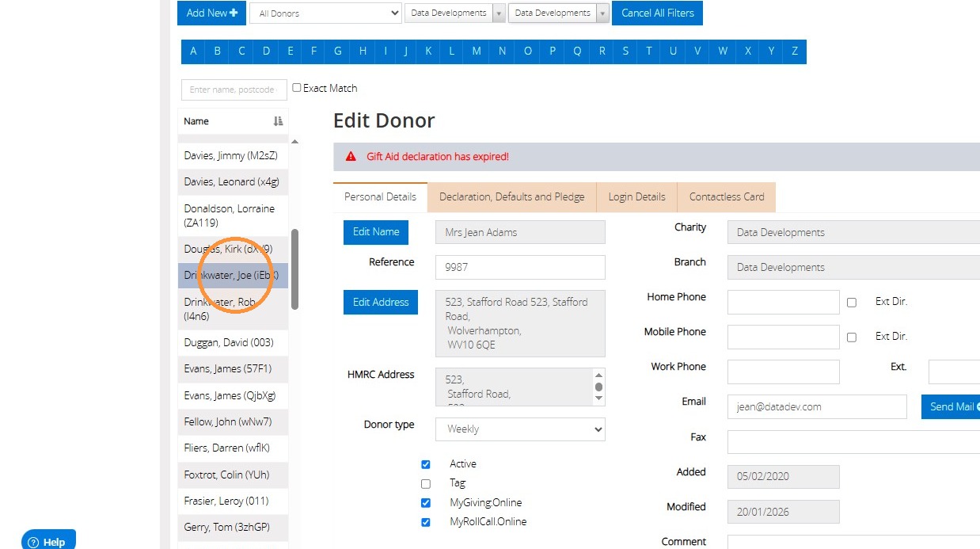Toggle the MyRollCall.Online checkbox
This screenshot has width=980, height=549.
pyautogui.click(x=426, y=523)
